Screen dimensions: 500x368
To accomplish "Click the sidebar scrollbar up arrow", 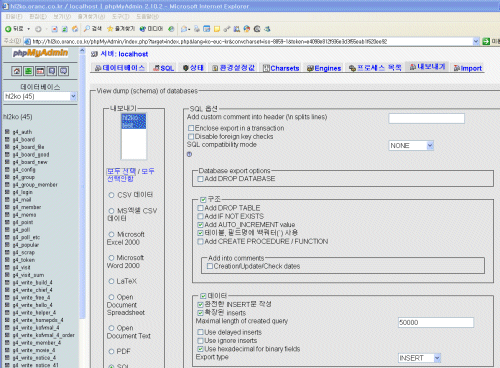I will click(82, 51).
